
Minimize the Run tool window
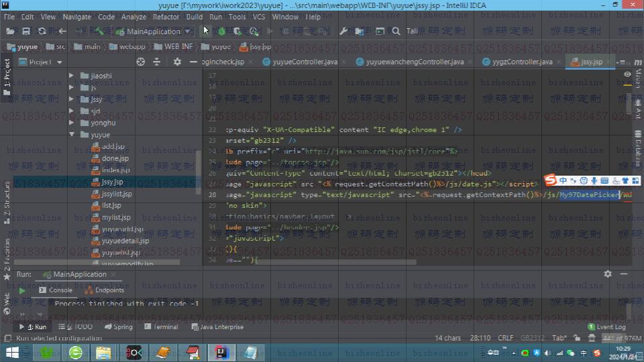click(x=624, y=274)
